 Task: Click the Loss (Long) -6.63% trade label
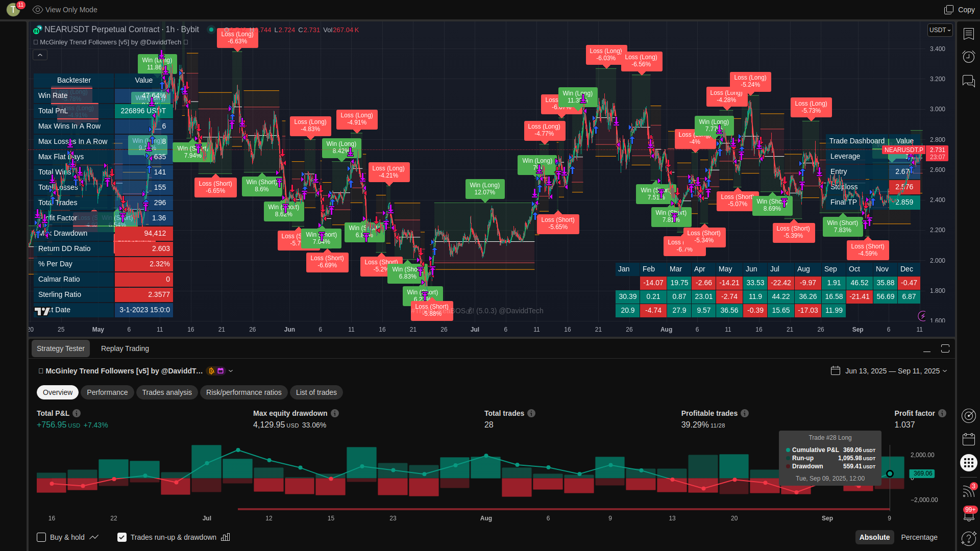click(x=237, y=38)
